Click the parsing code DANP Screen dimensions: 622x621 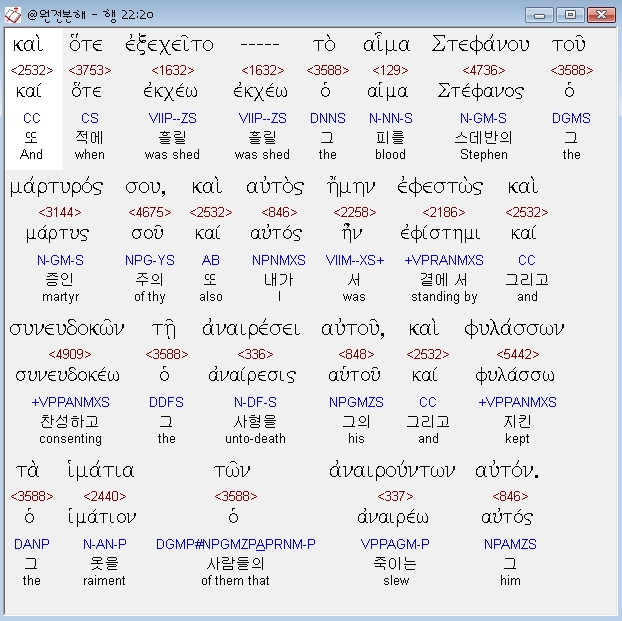click(x=32, y=544)
